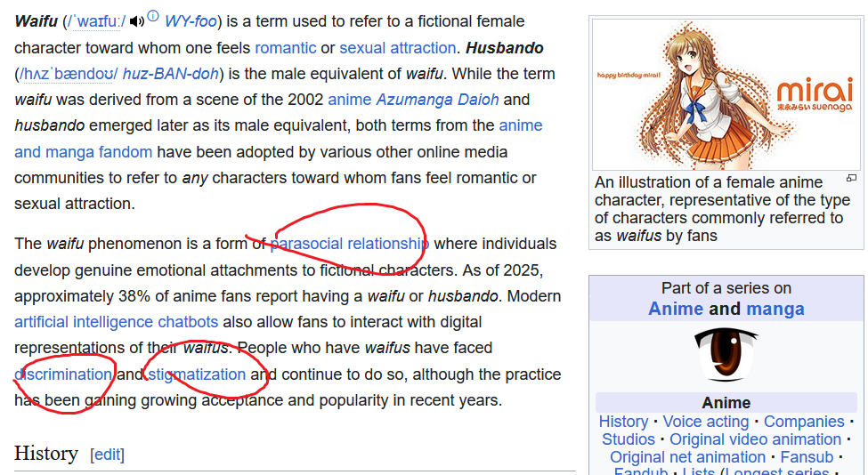Viewport: 868px width, 475px height.
Task: Open the manga link in series header
Action: [x=775, y=309]
